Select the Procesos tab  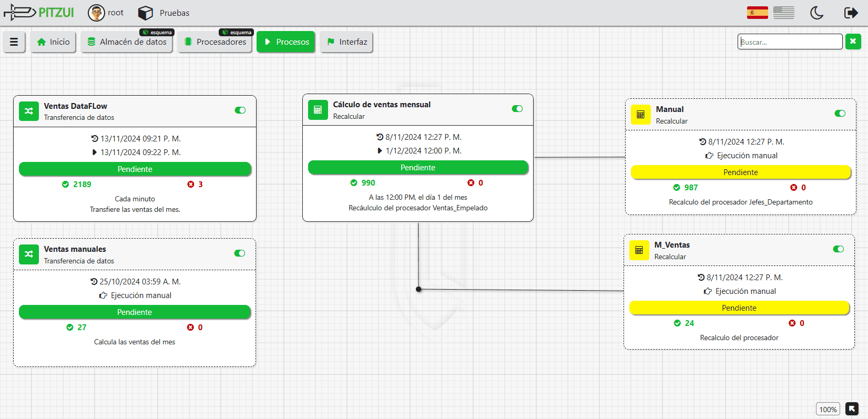(286, 42)
